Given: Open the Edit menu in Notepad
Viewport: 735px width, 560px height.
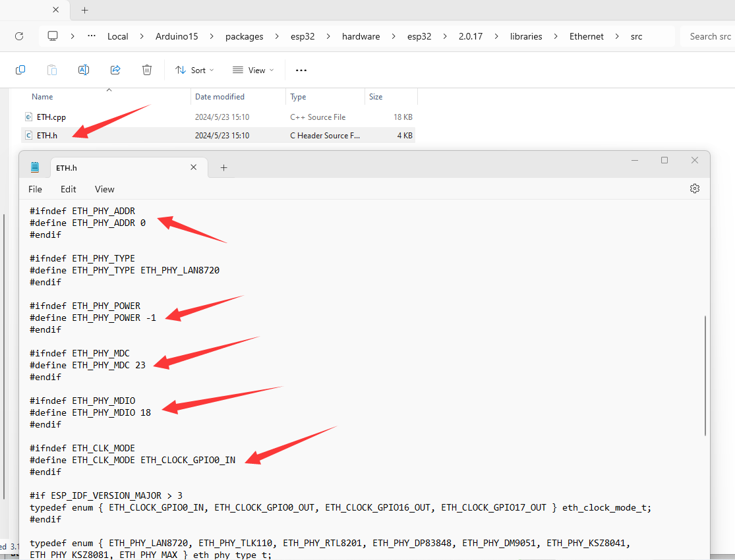Looking at the screenshot, I should coord(69,189).
